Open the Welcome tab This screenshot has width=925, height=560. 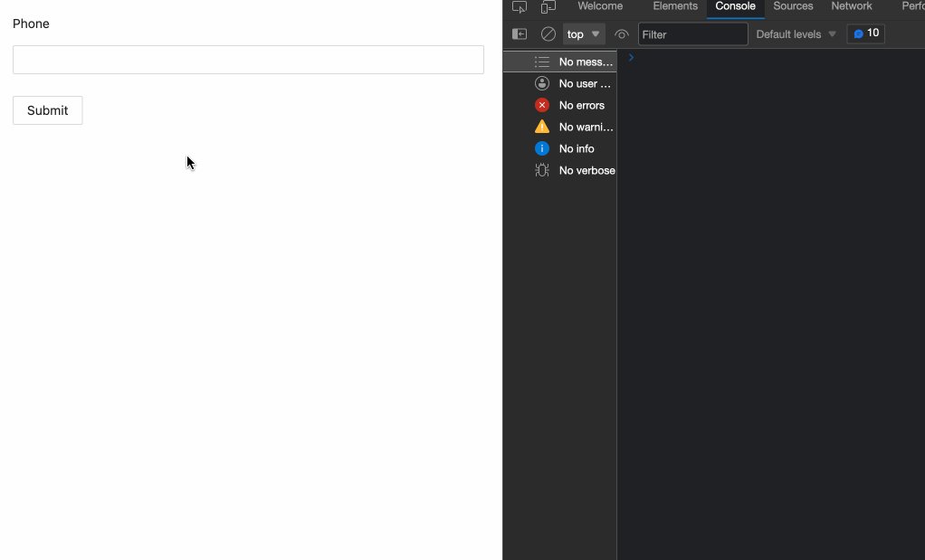[x=600, y=6]
